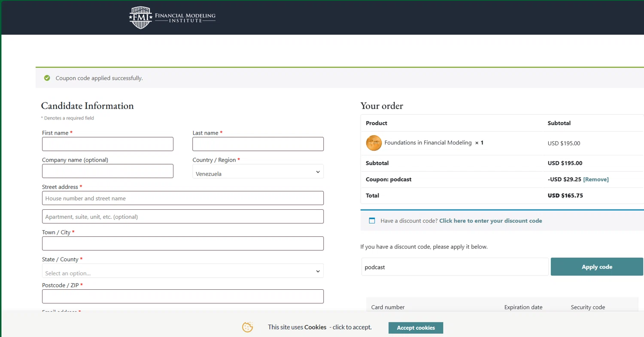Click the Apply code button
The width and height of the screenshot is (644, 337).
coord(597,267)
